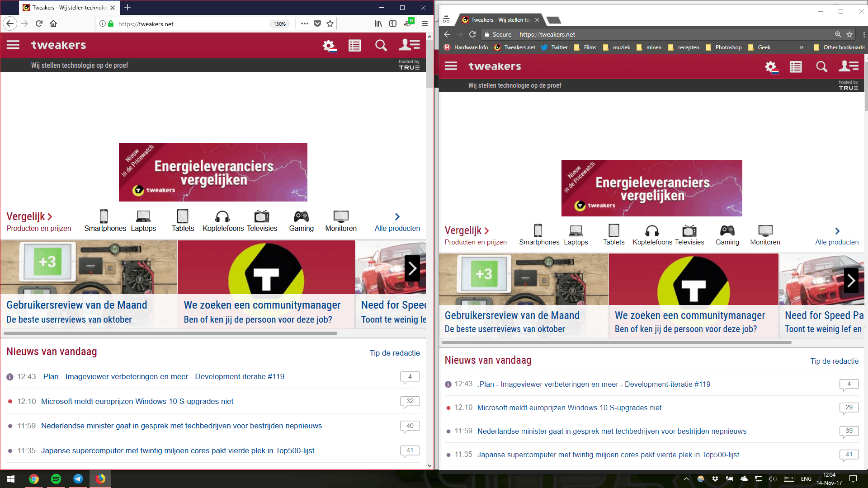Open tweakers hamburger menu in Chrome
868x488 pixels.
(x=451, y=66)
